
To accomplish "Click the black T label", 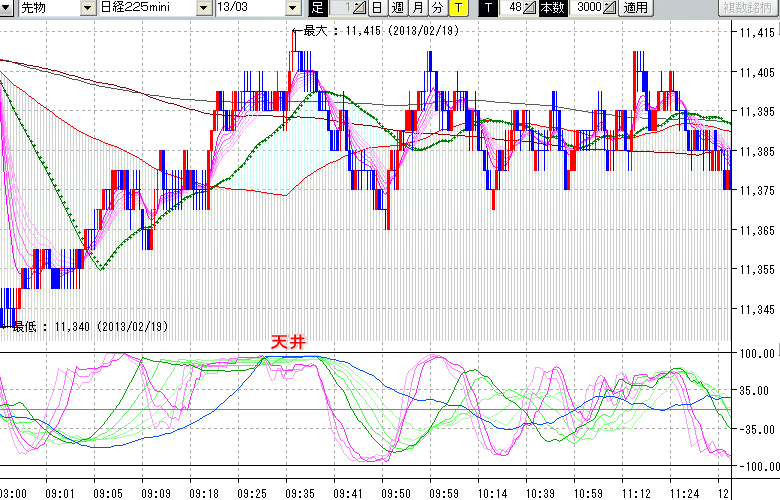I will tap(488, 8).
